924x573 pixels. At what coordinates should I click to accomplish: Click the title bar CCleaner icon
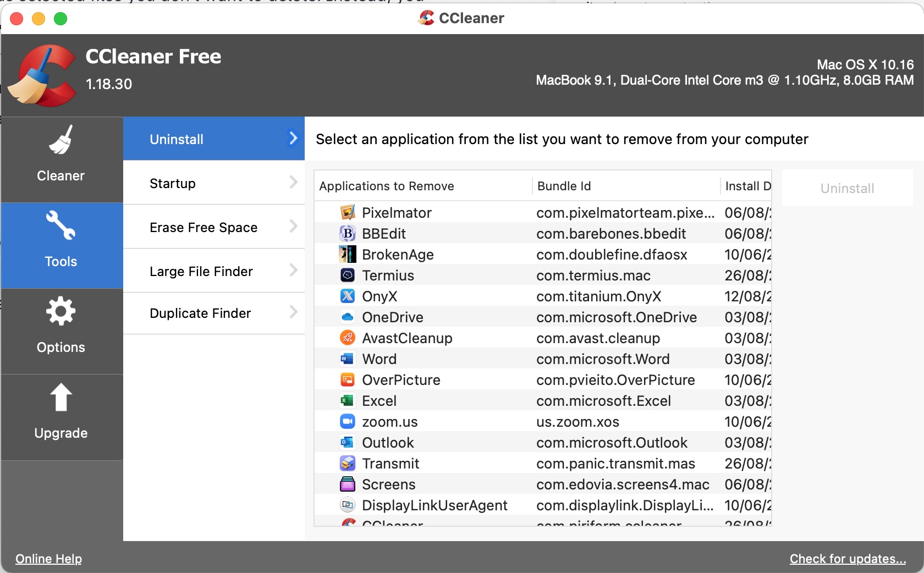coord(426,18)
